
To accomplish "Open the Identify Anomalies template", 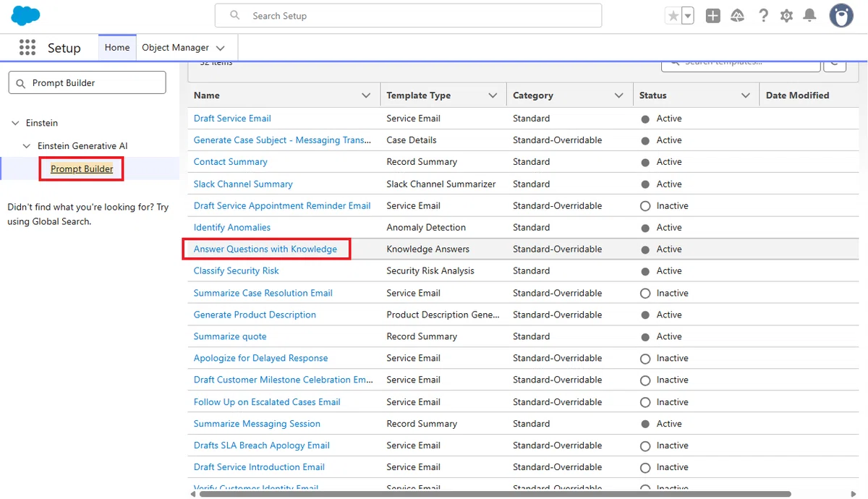I will [x=232, y=228].
